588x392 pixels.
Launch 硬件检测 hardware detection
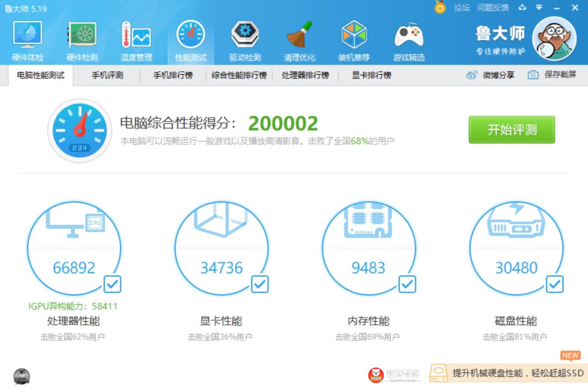81,39
